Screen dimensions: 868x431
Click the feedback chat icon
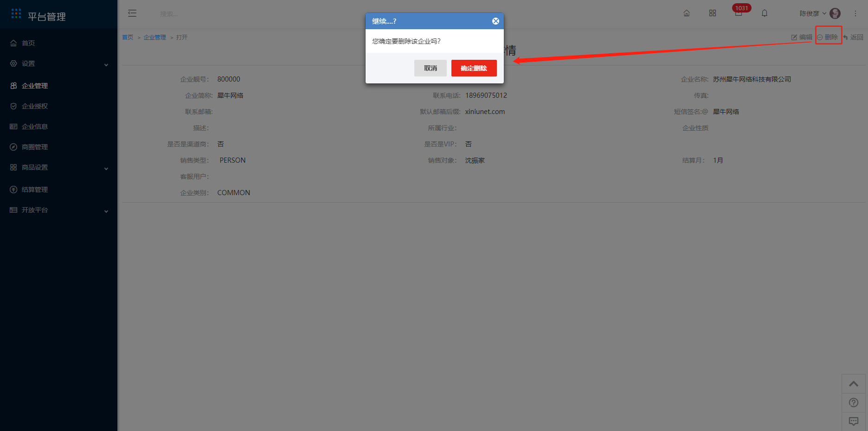point(854,421)
